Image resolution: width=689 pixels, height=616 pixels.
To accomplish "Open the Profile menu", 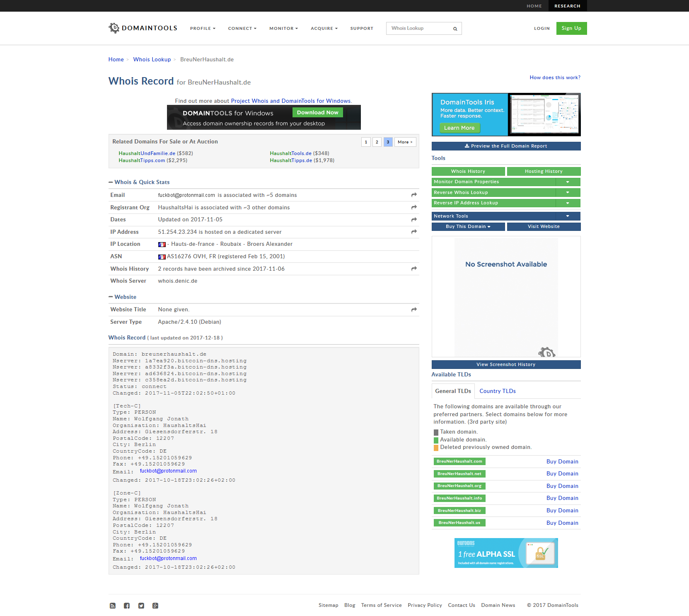I will [x=203, y=29].
